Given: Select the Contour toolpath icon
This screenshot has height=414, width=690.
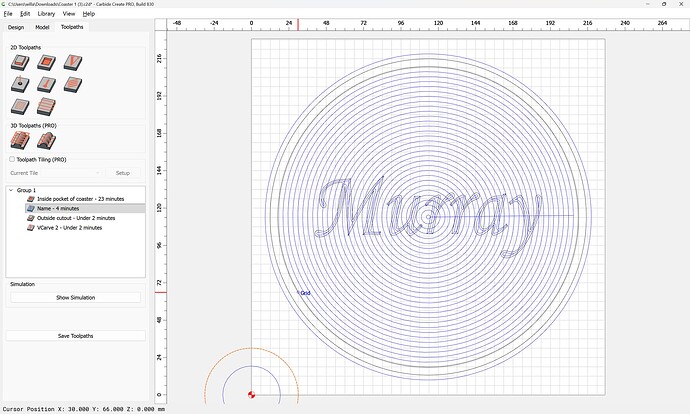Looking at the screenshot, I should click(20, 63).
